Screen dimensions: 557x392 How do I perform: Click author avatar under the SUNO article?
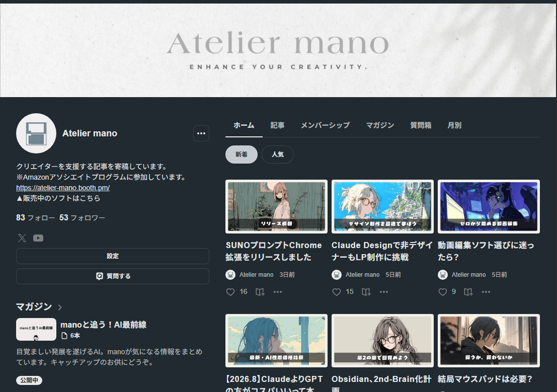[230, 275]
